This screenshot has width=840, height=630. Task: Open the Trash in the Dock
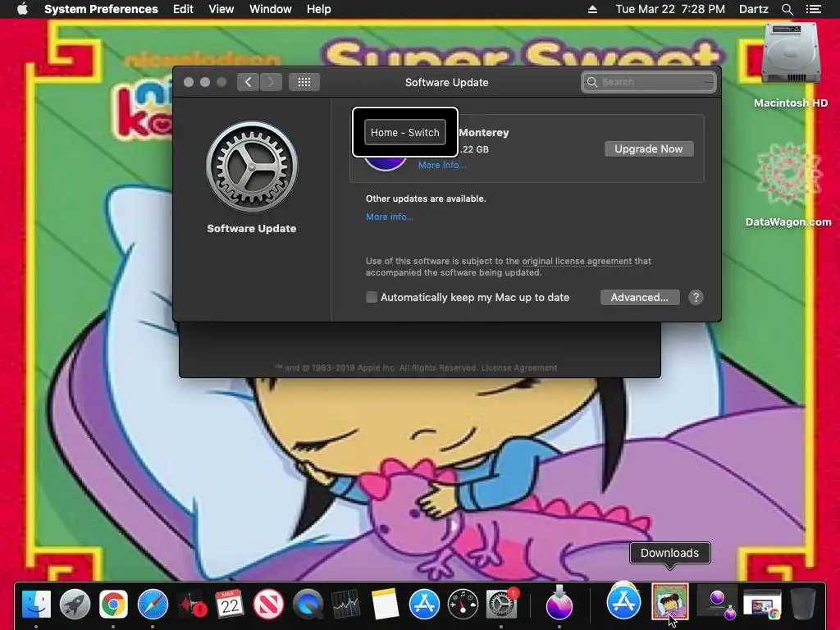pyautogui.click(x=802, y=605)
